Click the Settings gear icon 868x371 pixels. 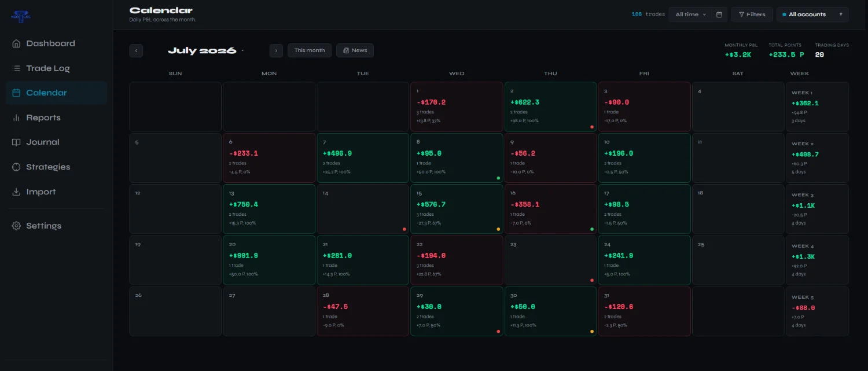[16, 226]
